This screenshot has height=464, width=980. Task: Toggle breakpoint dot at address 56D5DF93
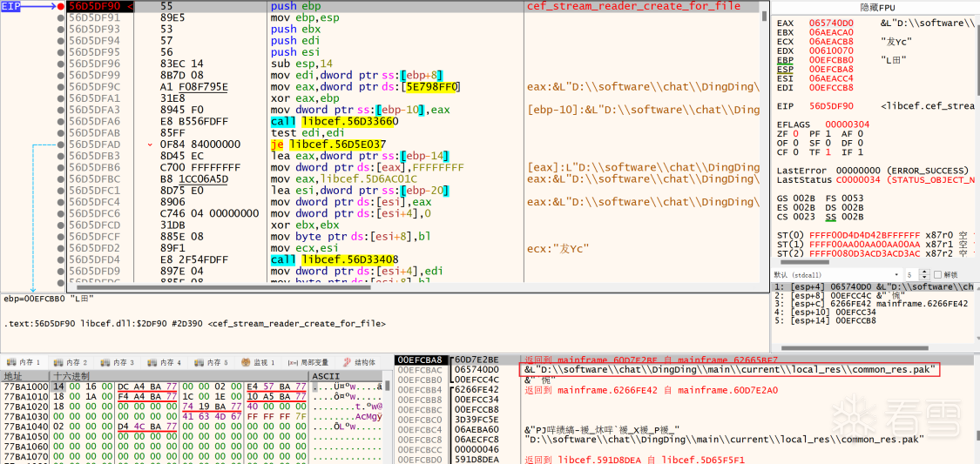61,30
